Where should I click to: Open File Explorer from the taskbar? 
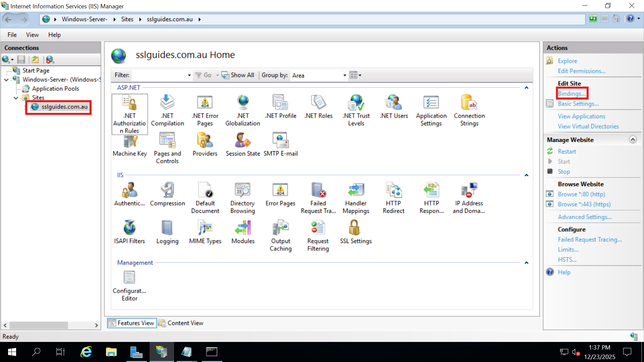pos(111,352)
